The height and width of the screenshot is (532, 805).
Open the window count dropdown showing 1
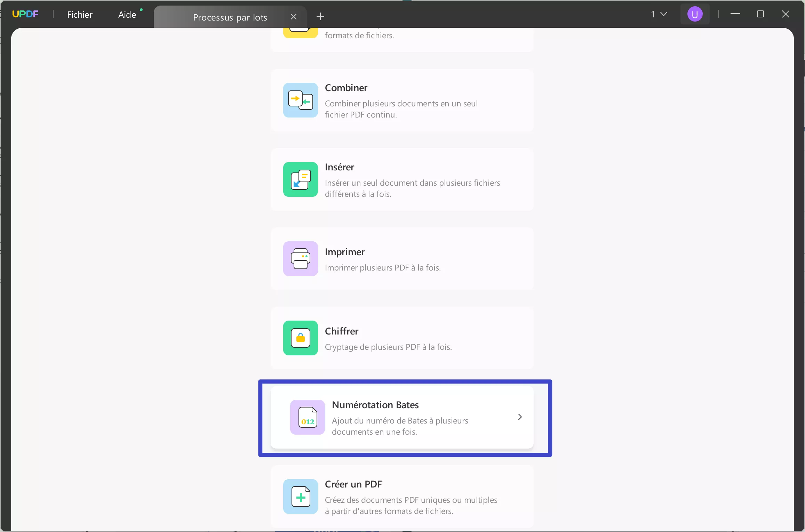click(659, 14)
